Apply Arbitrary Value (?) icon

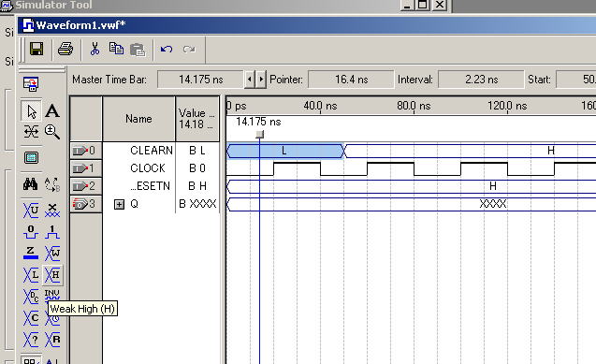coord(31,340)
